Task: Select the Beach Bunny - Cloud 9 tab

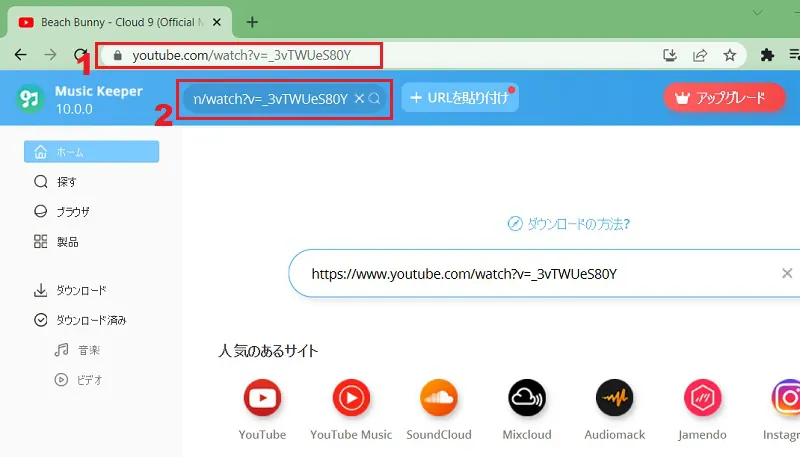Action: [x=119, y=22]
